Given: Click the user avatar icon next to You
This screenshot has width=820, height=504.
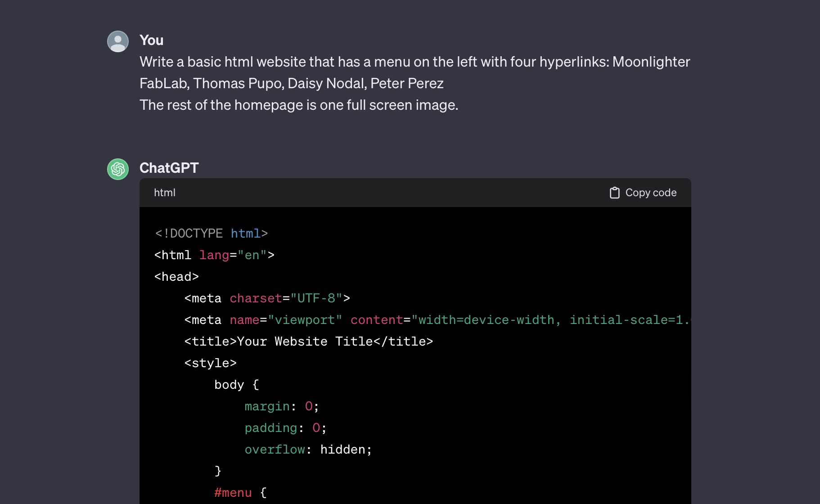Looking at the screenshot, I should click(118, 41).
